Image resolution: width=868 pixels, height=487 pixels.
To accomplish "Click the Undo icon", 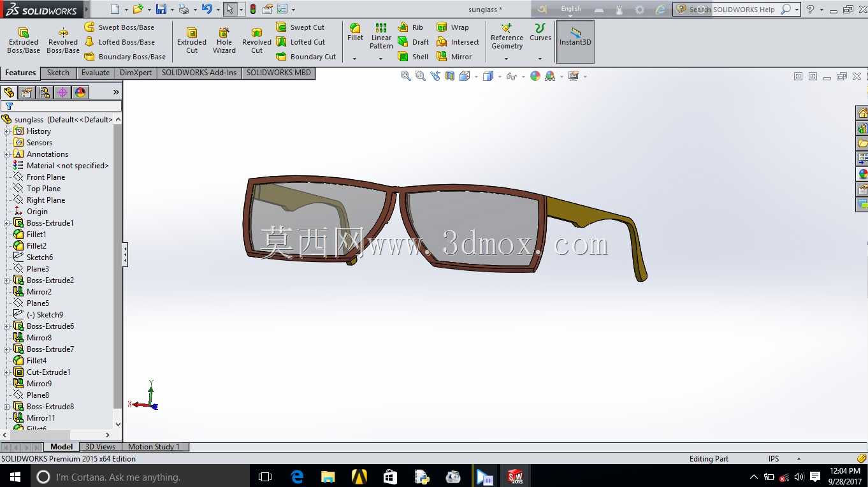I will pyautogui.click(x=206, y=9).
